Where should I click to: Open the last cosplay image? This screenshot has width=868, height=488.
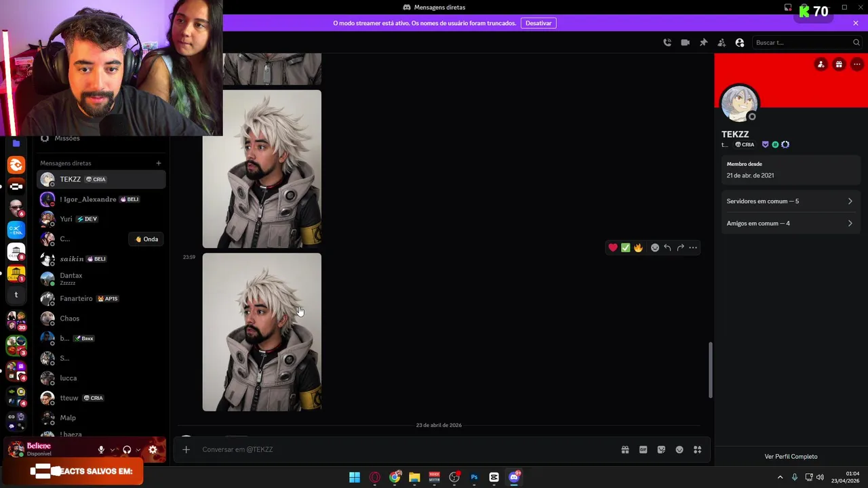pos(262,332)
